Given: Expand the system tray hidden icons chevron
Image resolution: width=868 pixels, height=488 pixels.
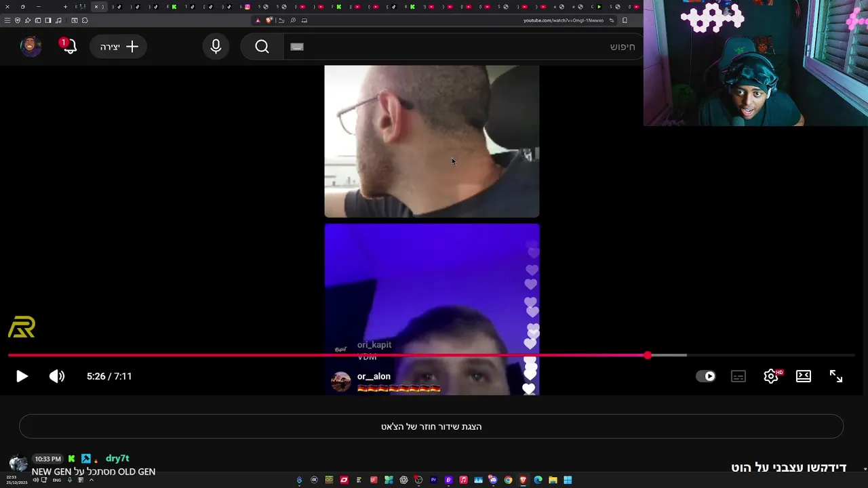Looking at the screenshot, I should click(92, 480).
